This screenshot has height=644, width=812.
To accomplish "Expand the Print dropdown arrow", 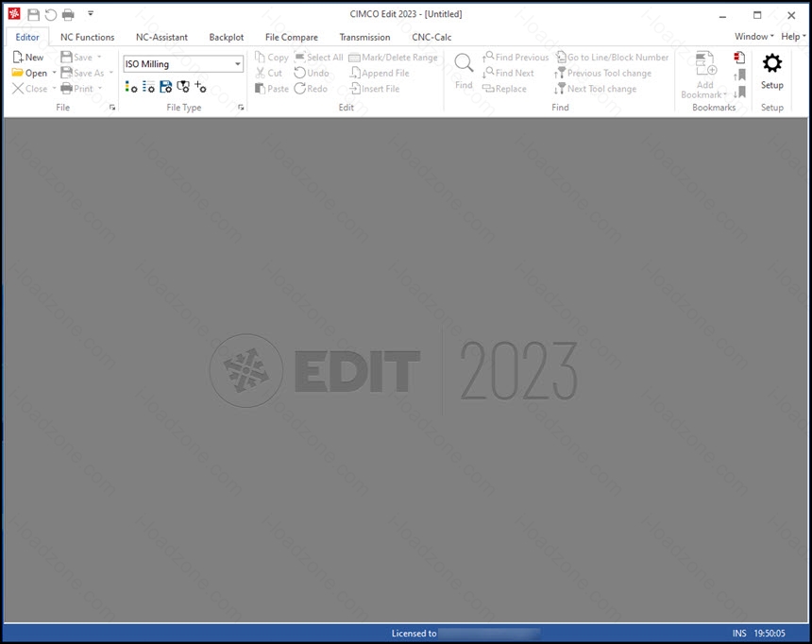I will (x=100, y=88).
